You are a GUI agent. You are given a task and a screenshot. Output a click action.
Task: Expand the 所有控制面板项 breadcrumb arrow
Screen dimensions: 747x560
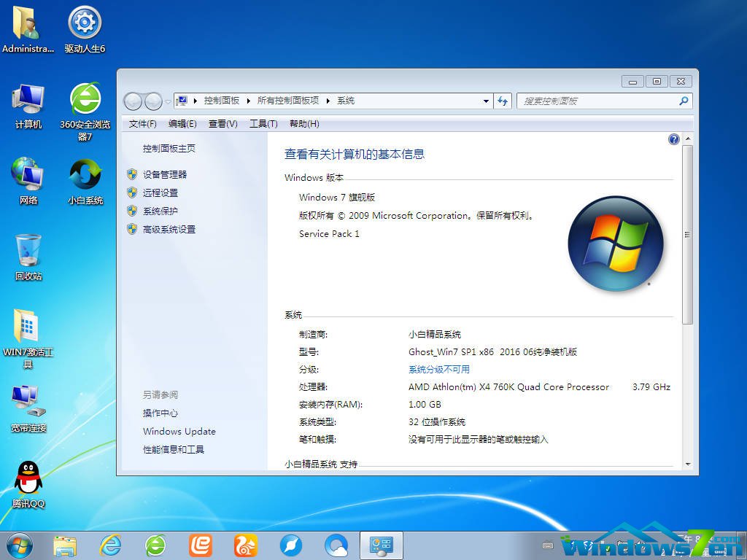[328, 101]
